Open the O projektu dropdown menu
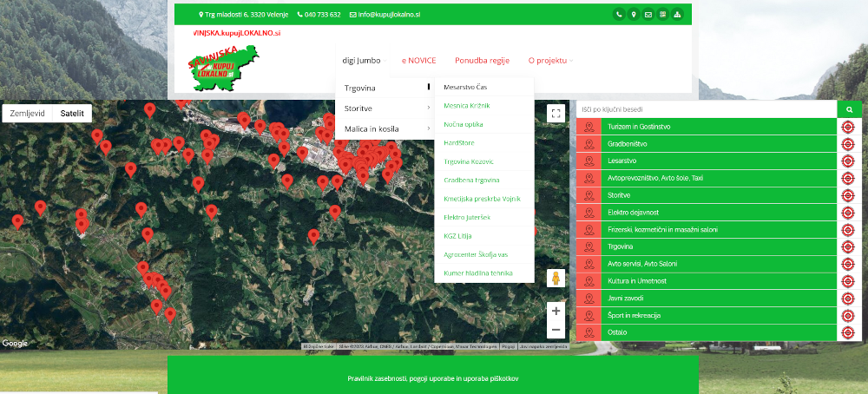The height and width of the screenshot is (394, 868). coord(550,61)
